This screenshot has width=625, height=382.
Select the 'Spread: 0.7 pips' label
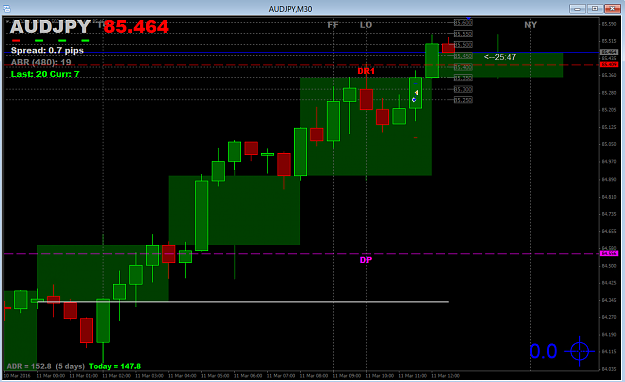pos(47,51)
